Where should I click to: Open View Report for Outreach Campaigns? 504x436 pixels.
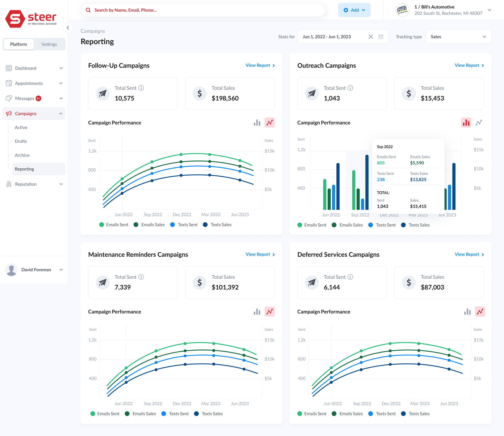click(x=469, y=65)
